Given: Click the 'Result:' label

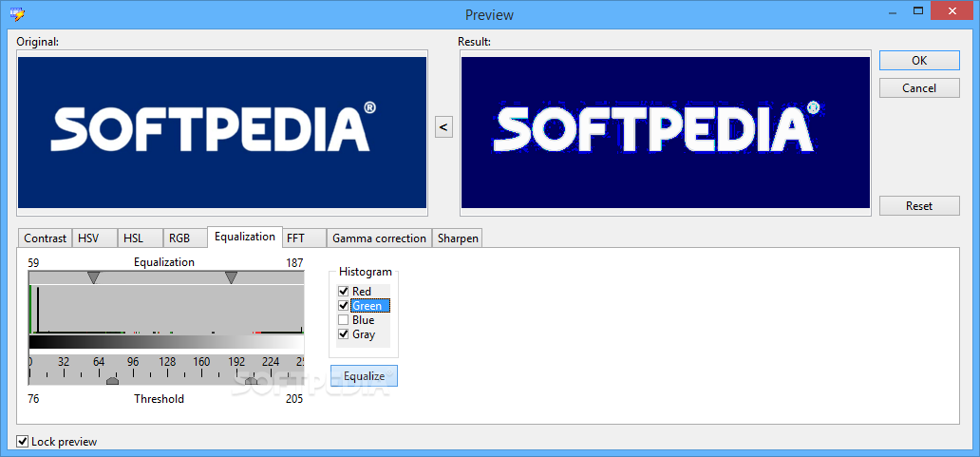Looking at the screenshot, I should coord(475,42).
